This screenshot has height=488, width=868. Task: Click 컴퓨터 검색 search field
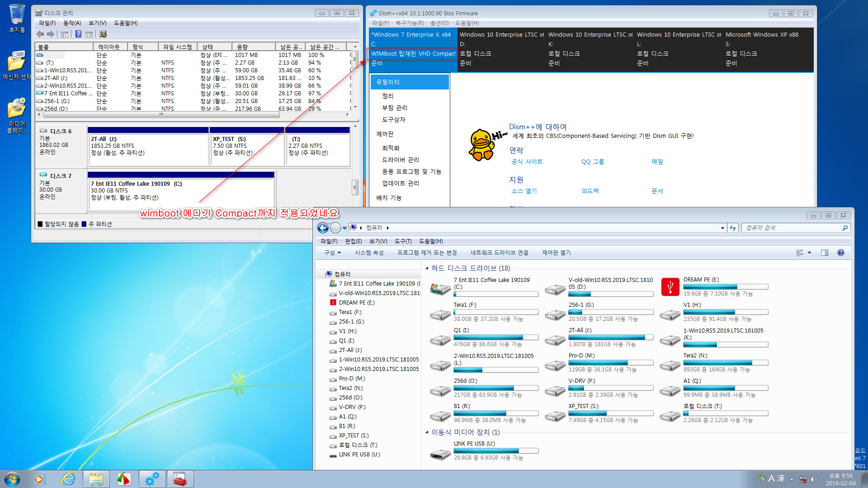coord(796,228)
